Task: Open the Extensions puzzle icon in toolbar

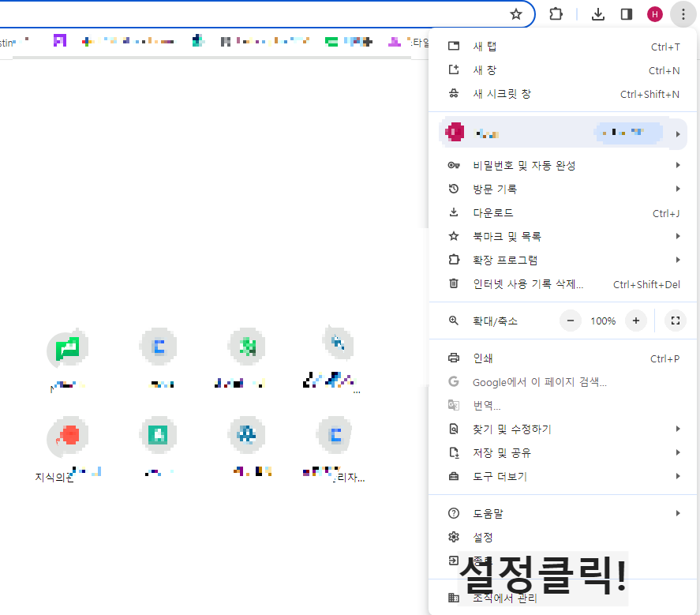Action: click(x=556, y=14)
